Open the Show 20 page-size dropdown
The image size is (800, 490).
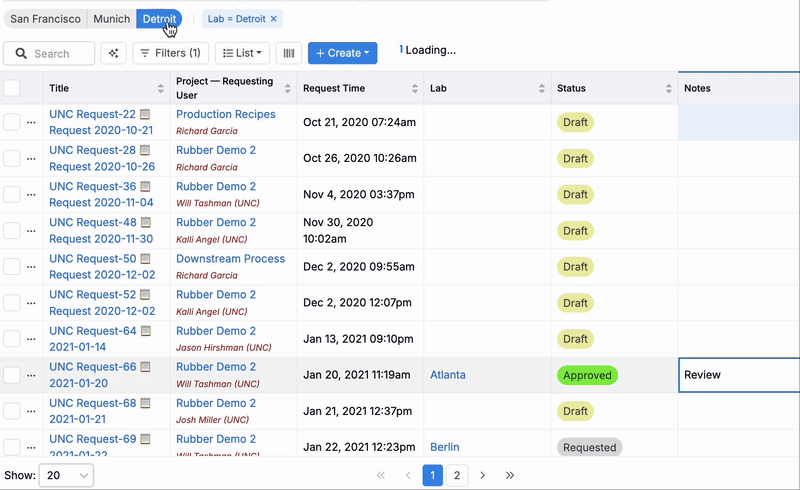click(x=66, y=476)
